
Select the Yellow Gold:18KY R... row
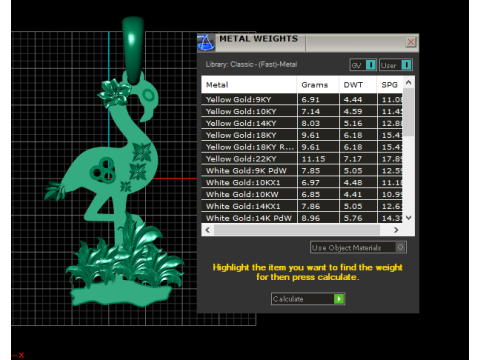(x=302, y=147)
